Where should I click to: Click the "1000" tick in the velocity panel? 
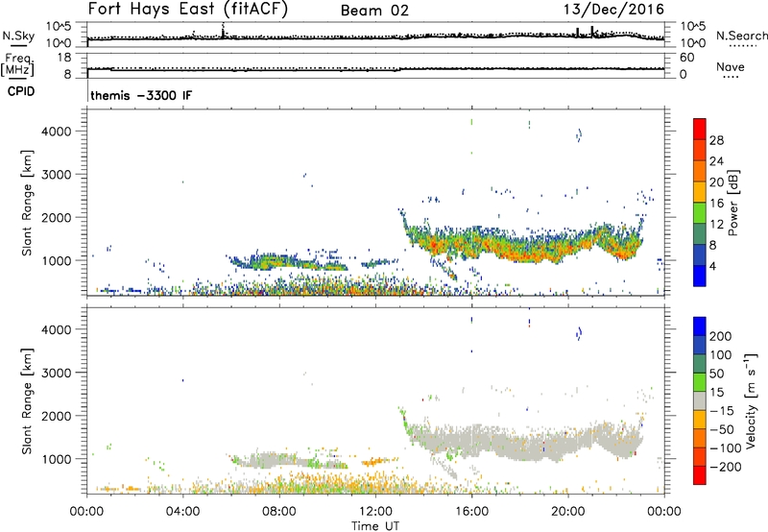tap(56, 459)
